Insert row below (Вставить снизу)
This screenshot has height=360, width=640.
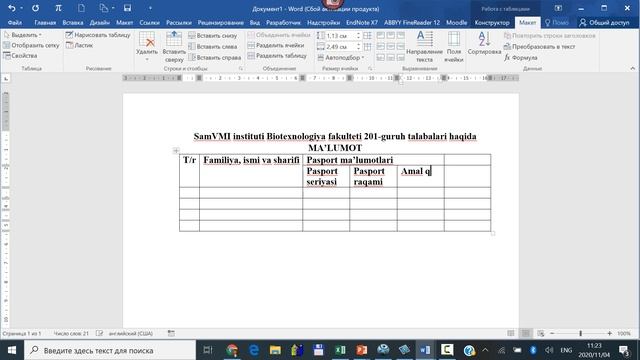click(x=213, y=36)
